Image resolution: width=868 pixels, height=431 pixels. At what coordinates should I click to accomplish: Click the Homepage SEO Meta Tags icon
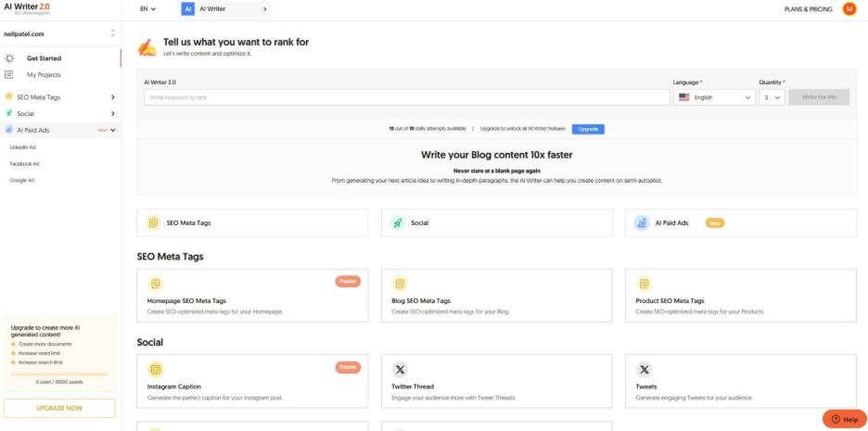[156, 284]
